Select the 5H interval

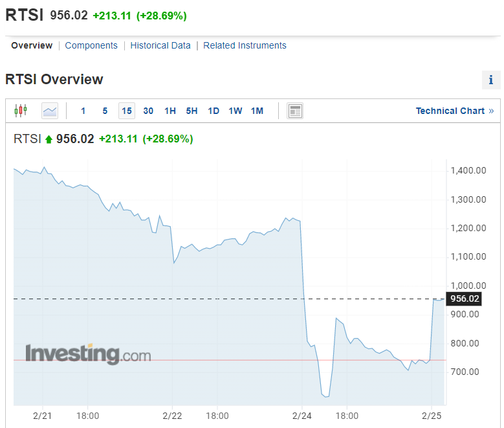(192, 111)
